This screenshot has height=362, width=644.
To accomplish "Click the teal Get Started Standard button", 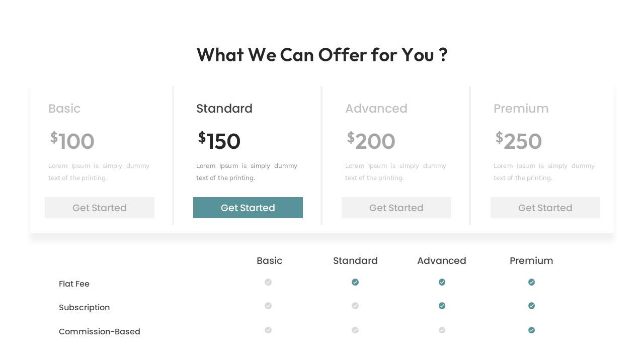I will [248, 208].
